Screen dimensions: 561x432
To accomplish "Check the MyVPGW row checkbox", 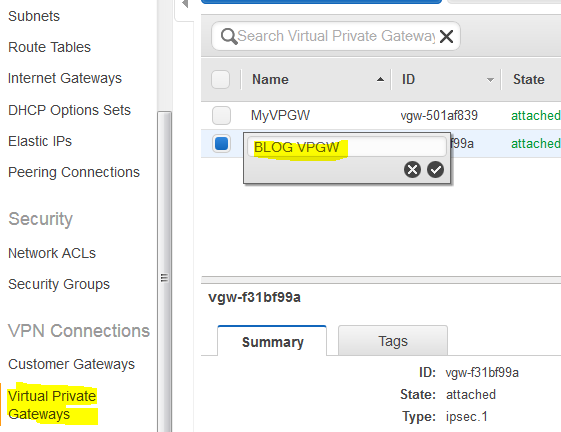I will point(221,116).
